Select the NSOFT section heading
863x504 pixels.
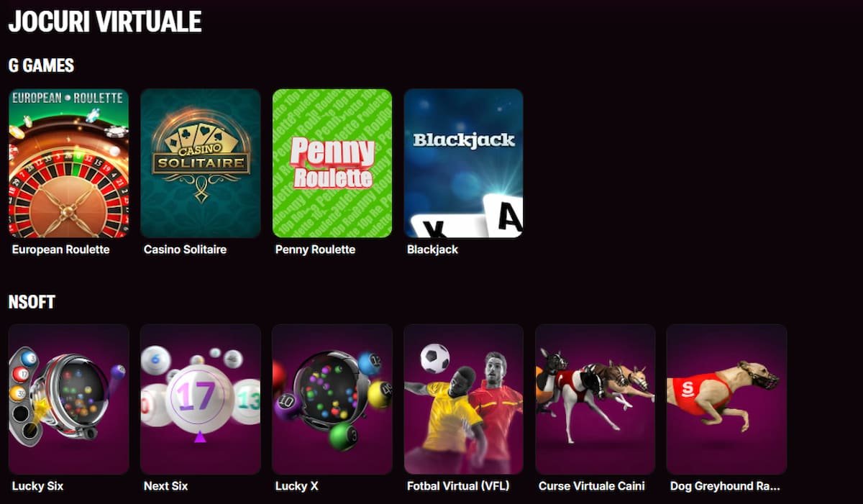click(32, 301)
